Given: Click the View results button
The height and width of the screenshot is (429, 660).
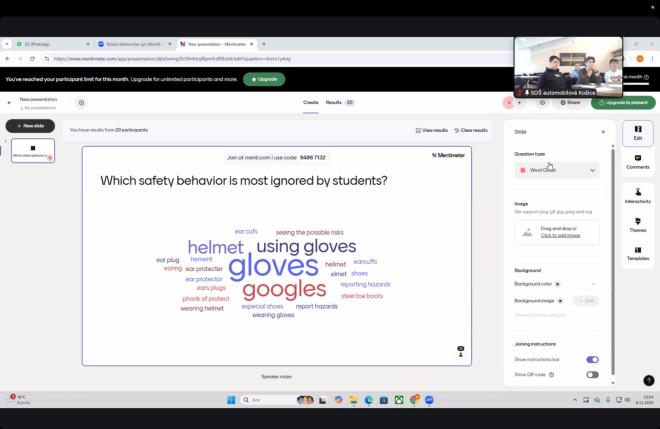Looking at the screenshot, I should pos(432,130).
